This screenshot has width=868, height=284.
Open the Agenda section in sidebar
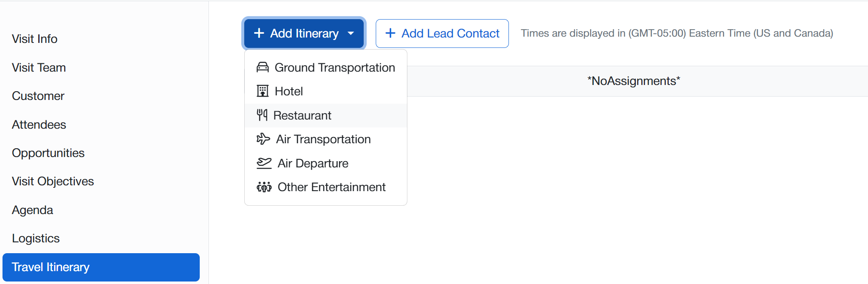(32, 210)
